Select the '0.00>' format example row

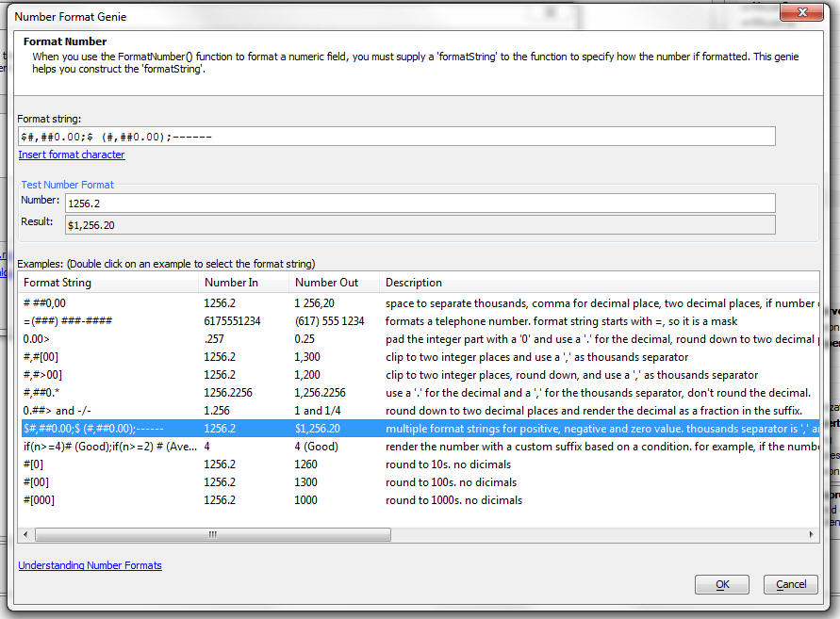[x=419, y=339]
